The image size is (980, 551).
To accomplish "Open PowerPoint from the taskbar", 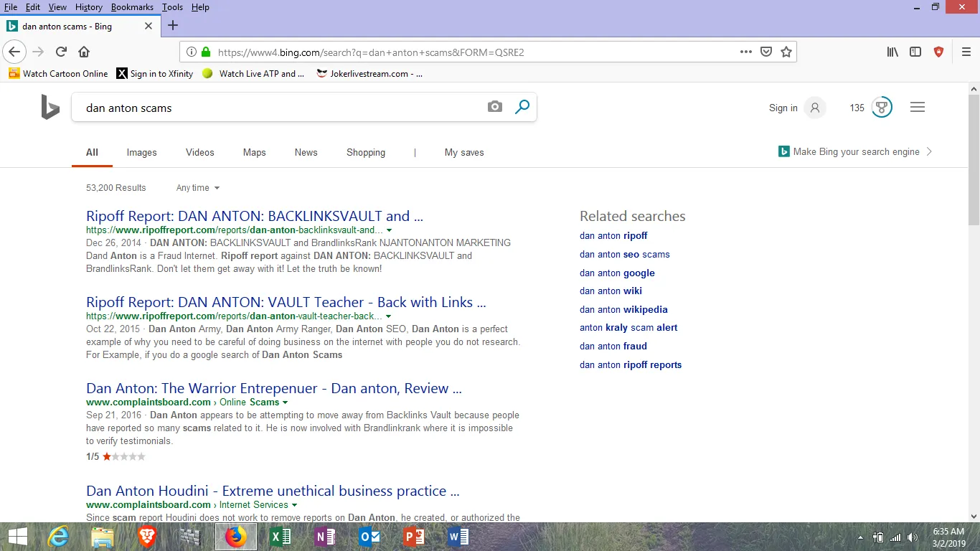I will coord(414,537).
